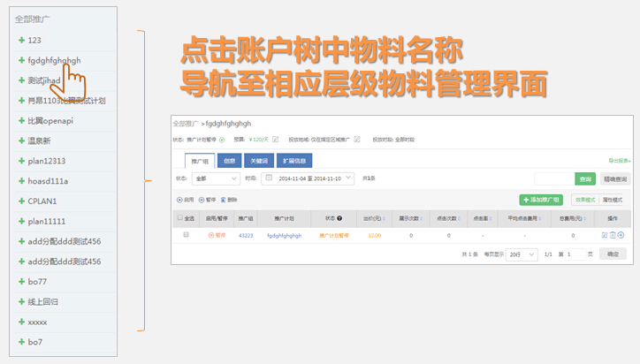Screen dimensions: 640x364
Task: Toggle the 推广计划暂停 status icon at top
Action: pos(222,139)
